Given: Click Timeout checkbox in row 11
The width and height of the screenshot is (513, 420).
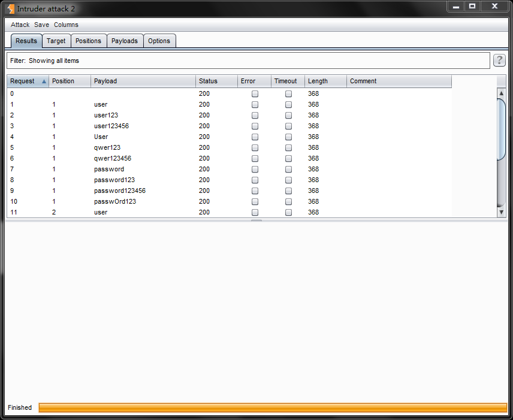Looking at the screenshot, I should (x=288, y=213).
